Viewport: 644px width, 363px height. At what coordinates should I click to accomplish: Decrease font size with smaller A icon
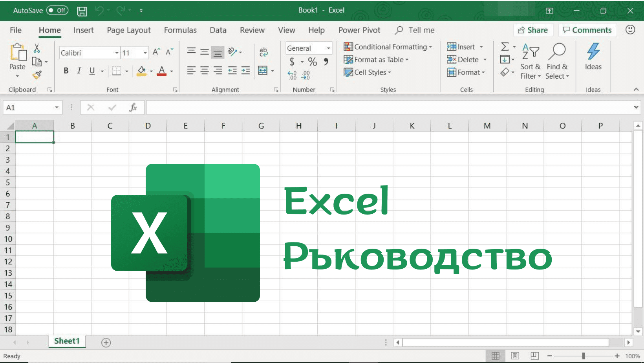[x=169, y=52]
